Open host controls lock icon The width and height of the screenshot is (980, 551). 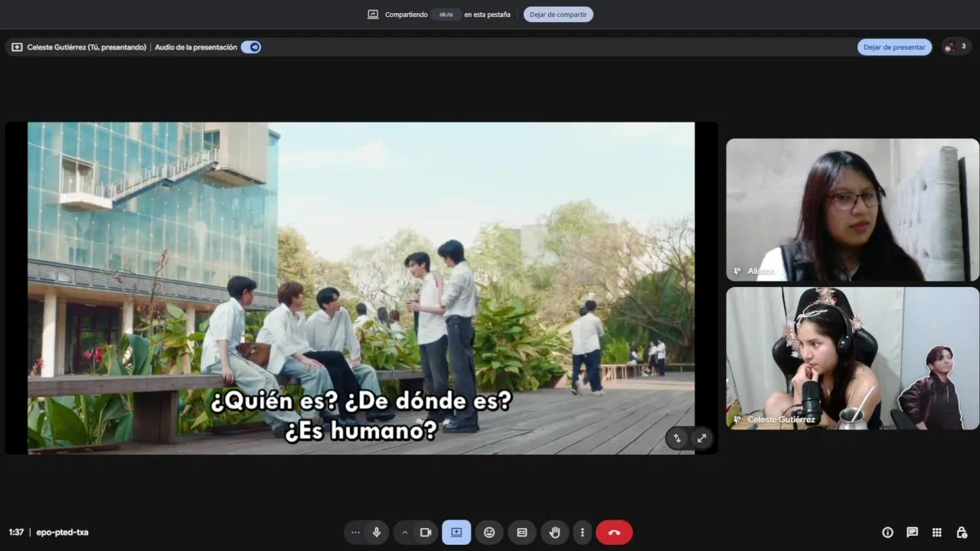962,533
